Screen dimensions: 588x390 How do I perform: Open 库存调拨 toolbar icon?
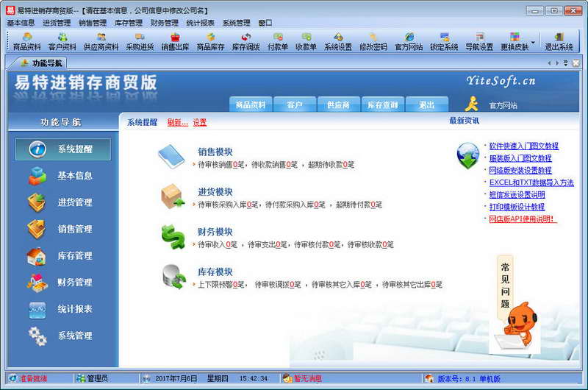[246, 42]
